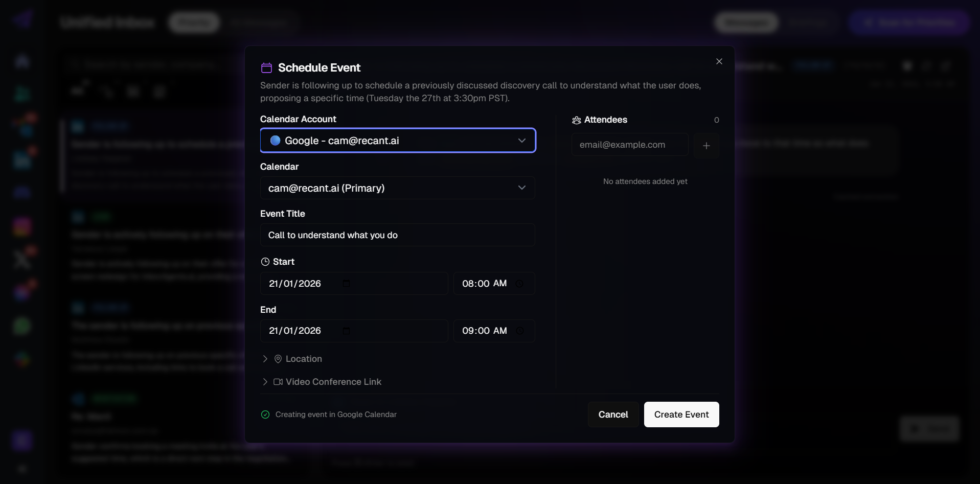Viewport: 980px width, 484px height.
Task: Click the attendees group icon in Attendees header
Action: [x=576, y=120]
